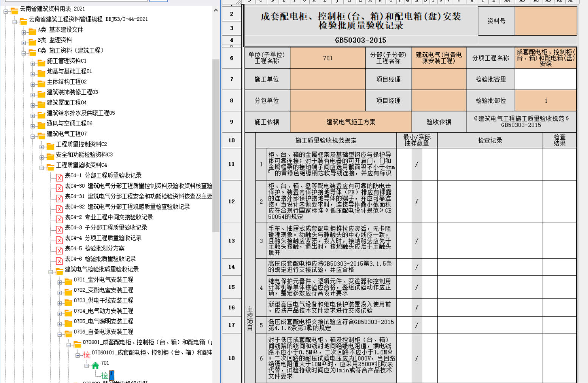Click the 检验批部位 cell containing 1

[x=546, y=100]
